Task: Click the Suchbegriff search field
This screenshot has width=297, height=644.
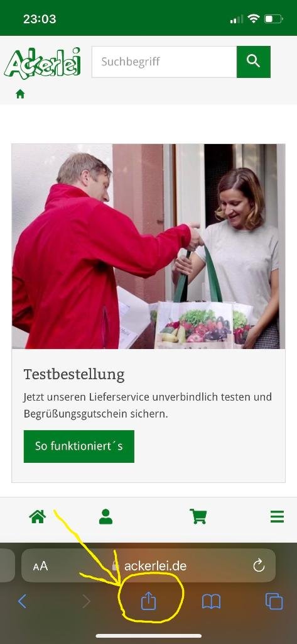Action: coord(164,62)
